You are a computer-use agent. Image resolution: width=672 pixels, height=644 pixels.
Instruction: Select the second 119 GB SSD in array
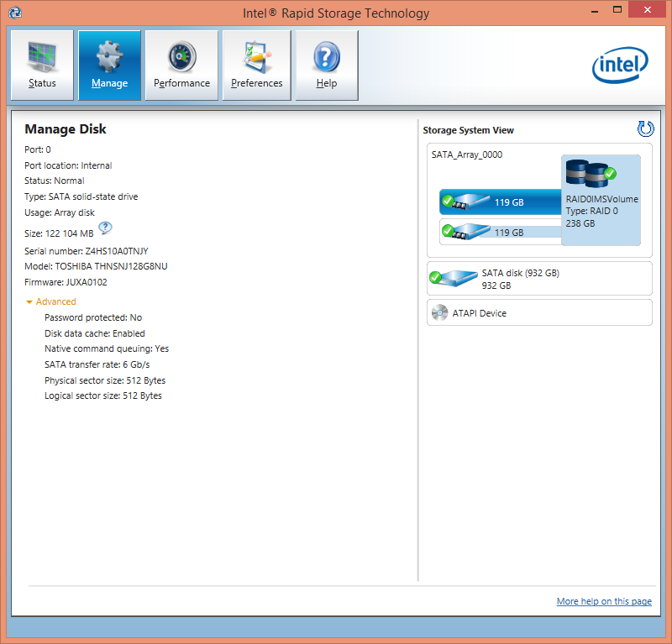tap(500, 232)
